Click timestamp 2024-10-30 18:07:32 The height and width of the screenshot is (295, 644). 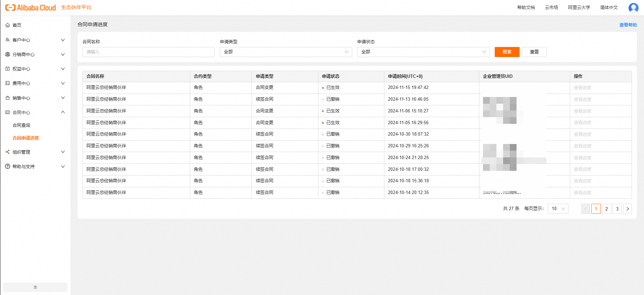408,134
